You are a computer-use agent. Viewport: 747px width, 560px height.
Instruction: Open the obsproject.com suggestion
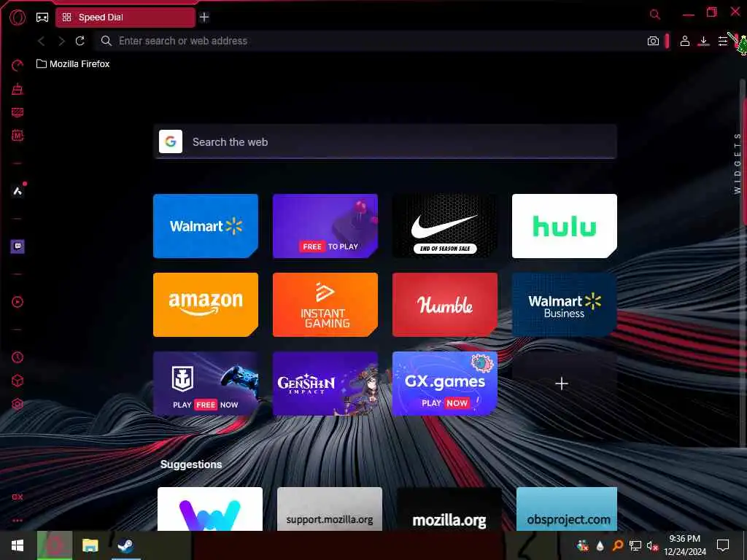566,508
